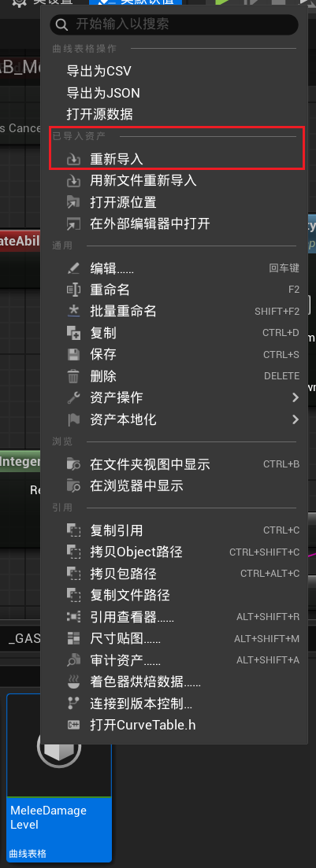Screen dimensions: 316x868
Task: Click the C++ icon for 打开CurveTable.h
Action: pyautogui.click(x=73, y=726)
